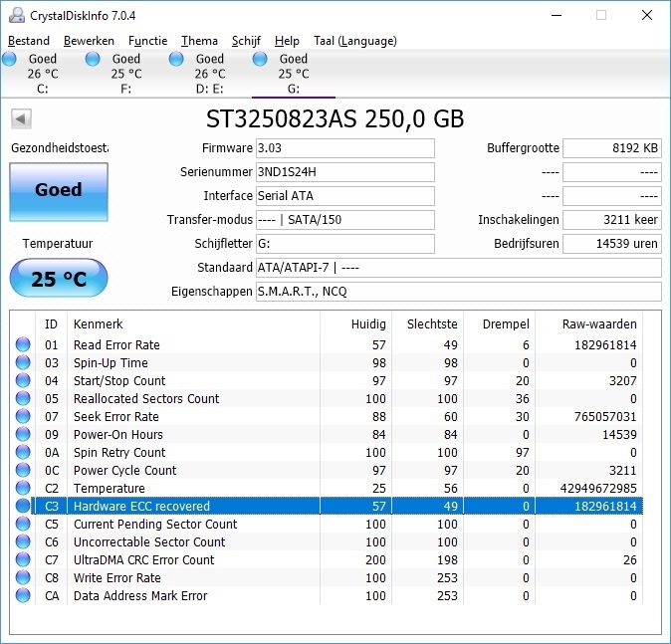Click the Interface field Serial ATA
This screenshot has width=671, height=644.
pos(344,196)
